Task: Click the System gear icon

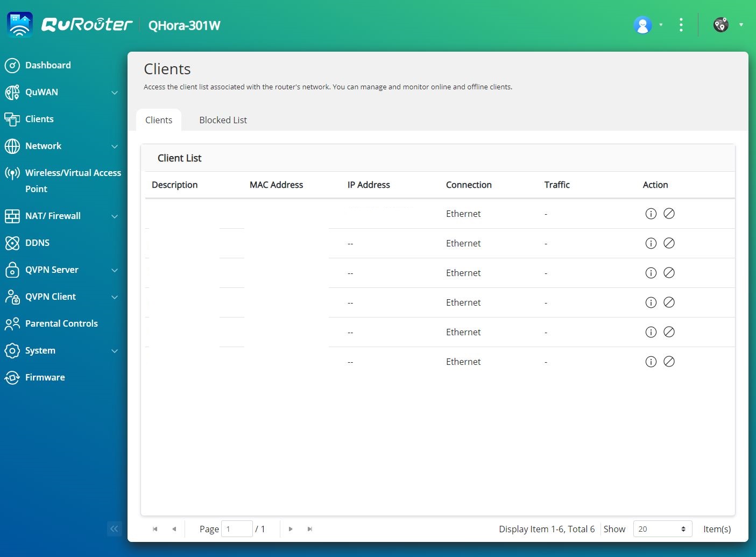Action: (12, 351)
